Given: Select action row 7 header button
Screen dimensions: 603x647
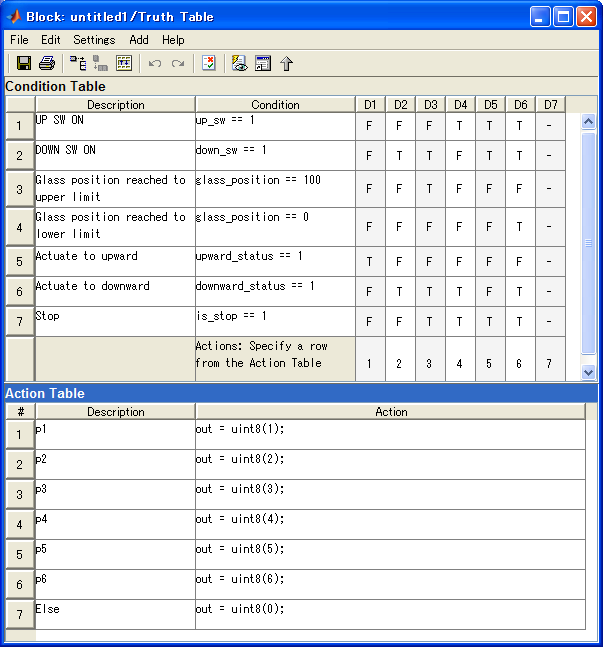Looking at the screenshot, I should coord(20,614).
